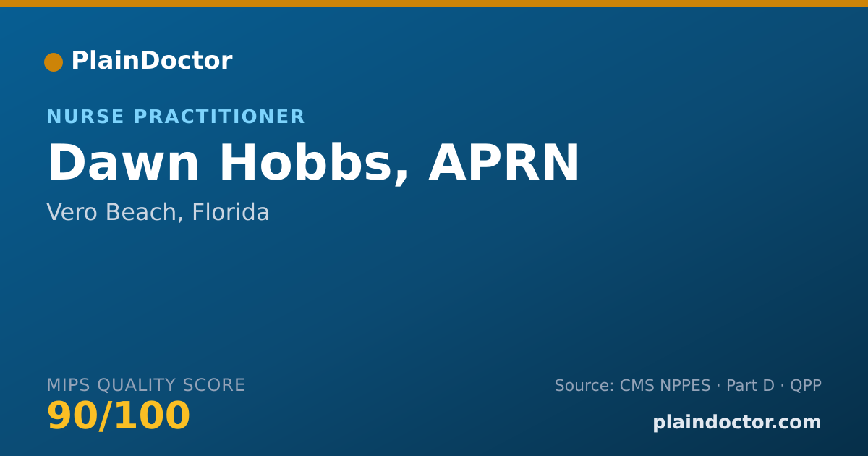Select the NURSE PRACTITIONER specialty label
Viewport: 868px width, 456px height.
176,117
